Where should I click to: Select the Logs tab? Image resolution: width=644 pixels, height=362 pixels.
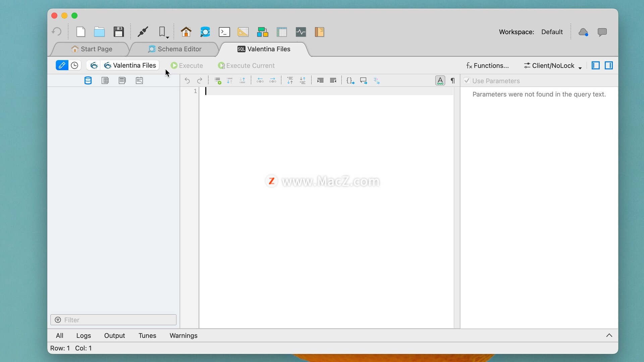coord(84,336)
